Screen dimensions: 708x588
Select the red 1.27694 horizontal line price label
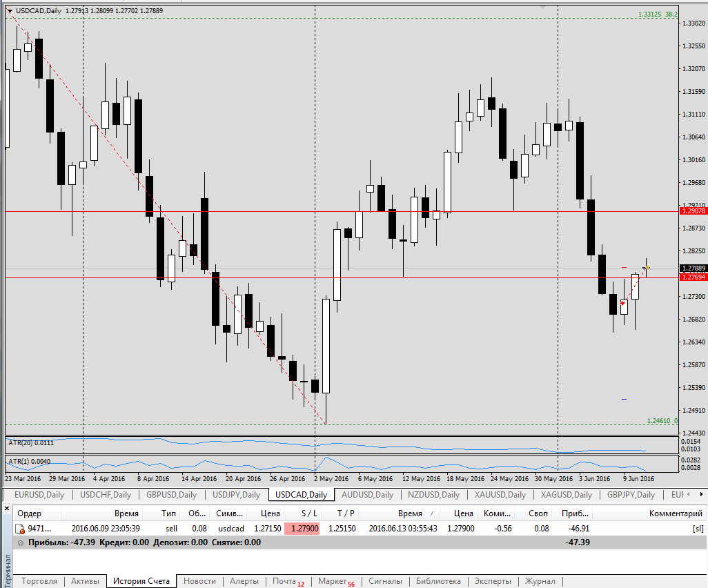(x=693, y=277)
